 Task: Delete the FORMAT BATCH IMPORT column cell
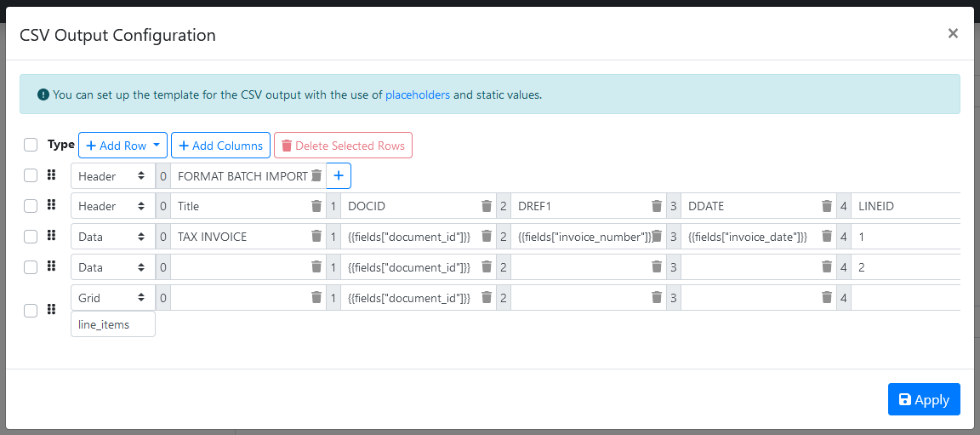click(316, 176)
